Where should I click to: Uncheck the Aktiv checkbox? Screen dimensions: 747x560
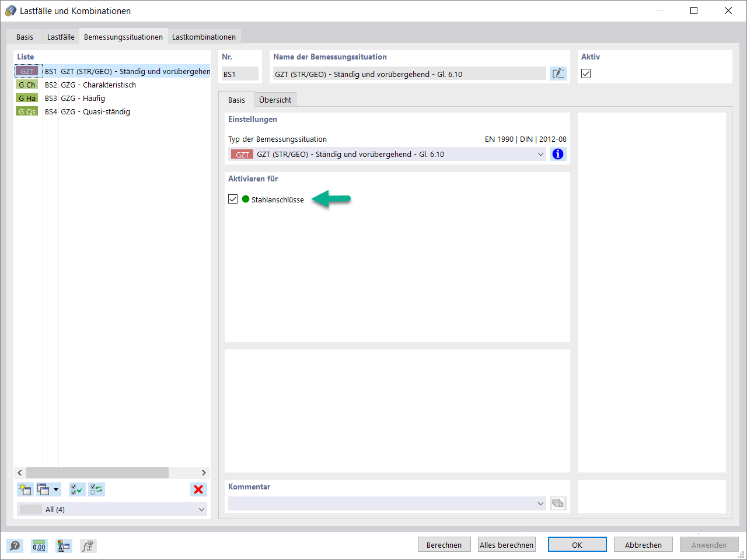pyautogui.click(x=586, y=73)
